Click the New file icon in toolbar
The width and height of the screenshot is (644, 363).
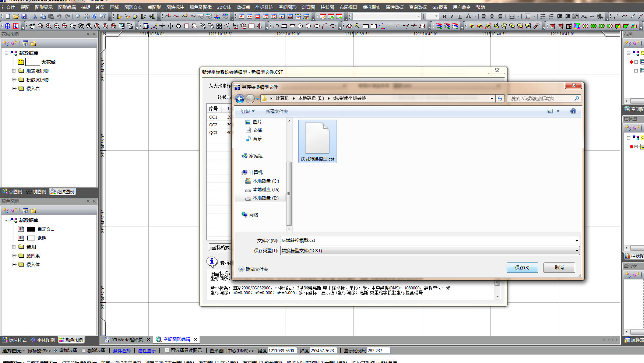(x=8, y=16)
